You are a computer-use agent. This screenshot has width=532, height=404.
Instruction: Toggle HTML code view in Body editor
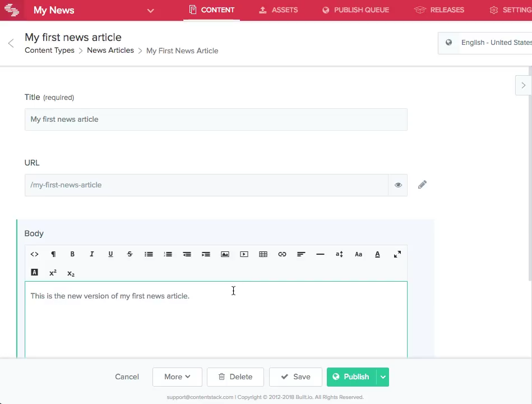point(34,254)
